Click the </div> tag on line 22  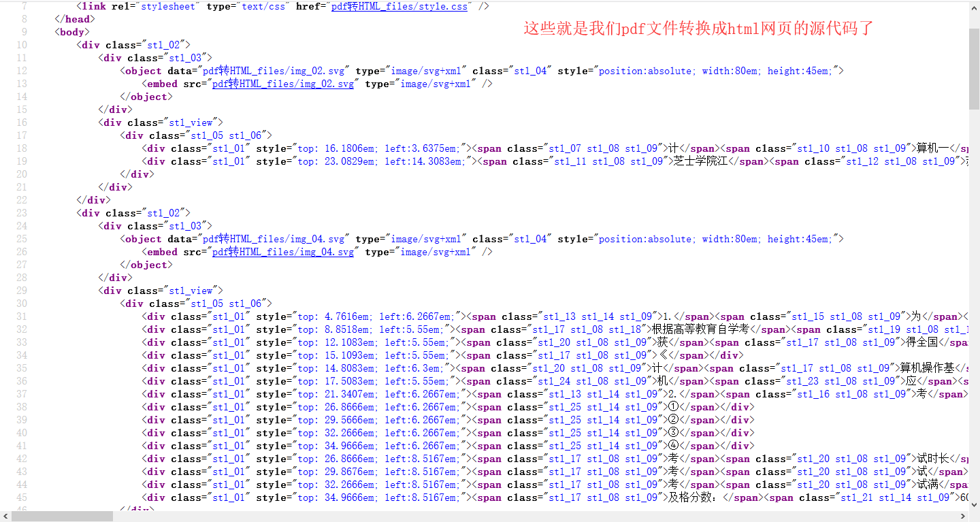pos(93,200)
